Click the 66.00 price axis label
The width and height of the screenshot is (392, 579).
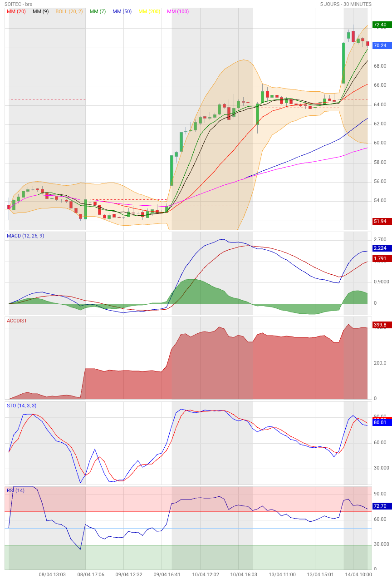pyautogui.click(x=380, y=85)
